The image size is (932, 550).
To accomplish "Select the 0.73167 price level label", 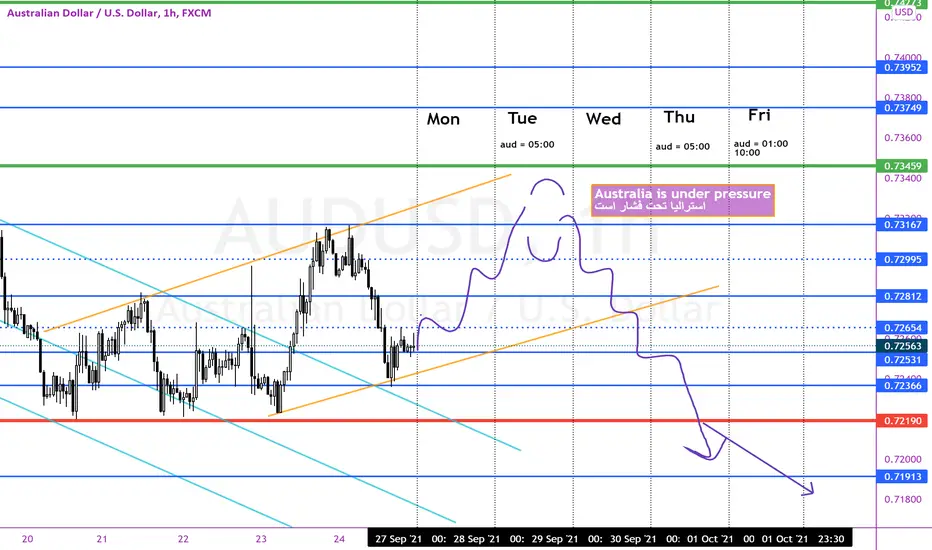I will point(902,224).
